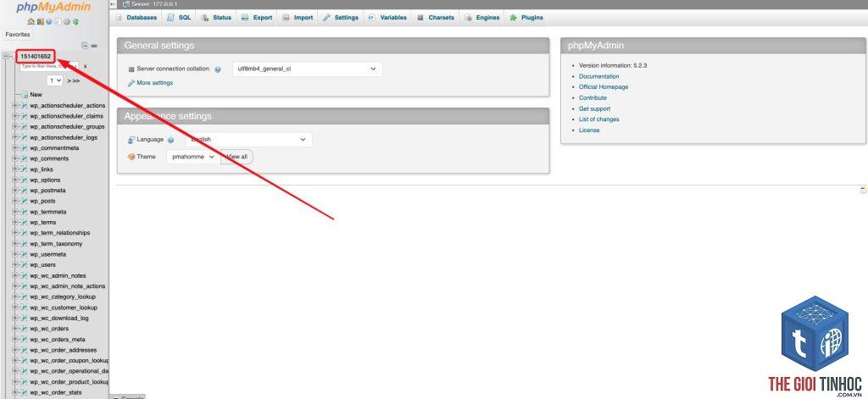
Task: Open phpMyAdmin documentation blue icon
Action: (49, 21)
